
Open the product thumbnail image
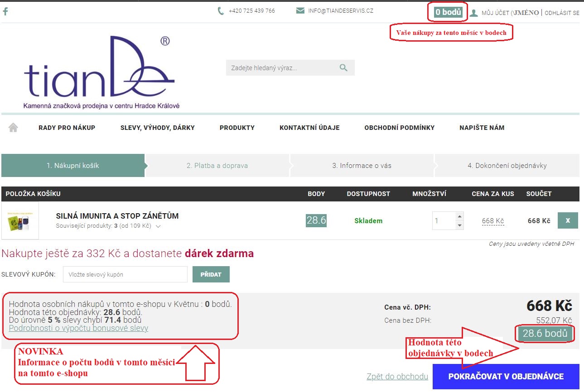(x=20, y=220)
